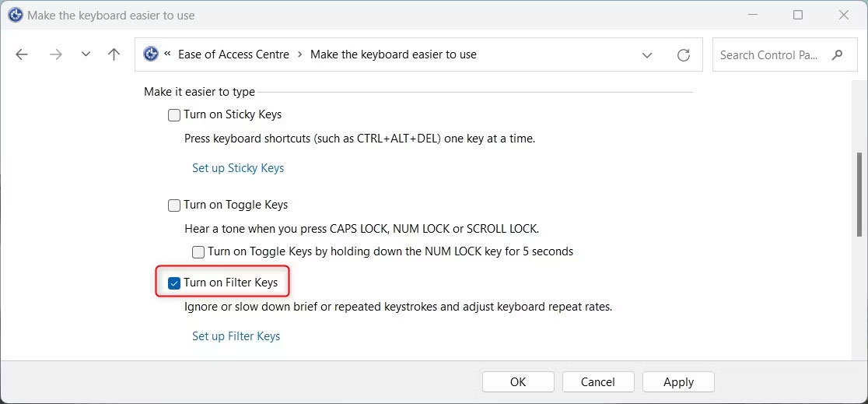Click the double-chevron breadcrumb overflow
Viewport: 868px width, 404px height.
[168, 54]
